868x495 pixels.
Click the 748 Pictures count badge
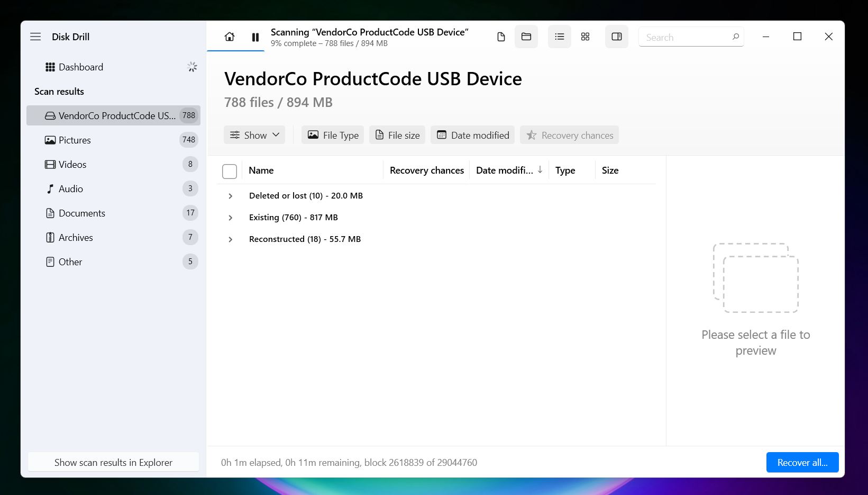click(189, 140)
